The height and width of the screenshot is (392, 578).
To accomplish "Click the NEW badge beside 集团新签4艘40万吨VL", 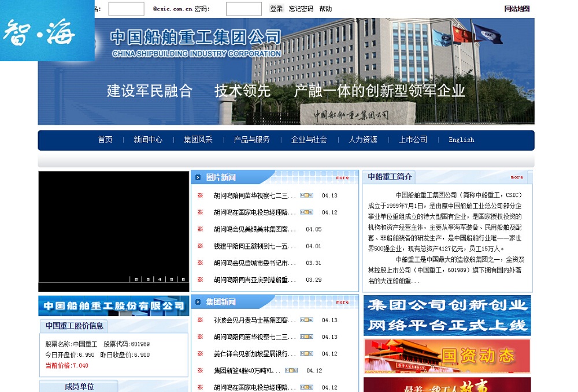I will tap(291, 370).
